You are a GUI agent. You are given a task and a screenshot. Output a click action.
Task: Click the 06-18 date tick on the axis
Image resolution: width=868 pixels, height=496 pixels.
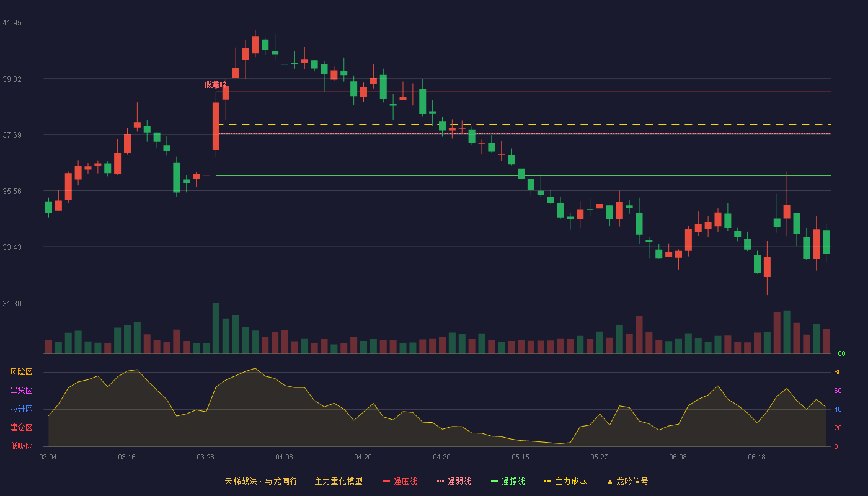756,457
